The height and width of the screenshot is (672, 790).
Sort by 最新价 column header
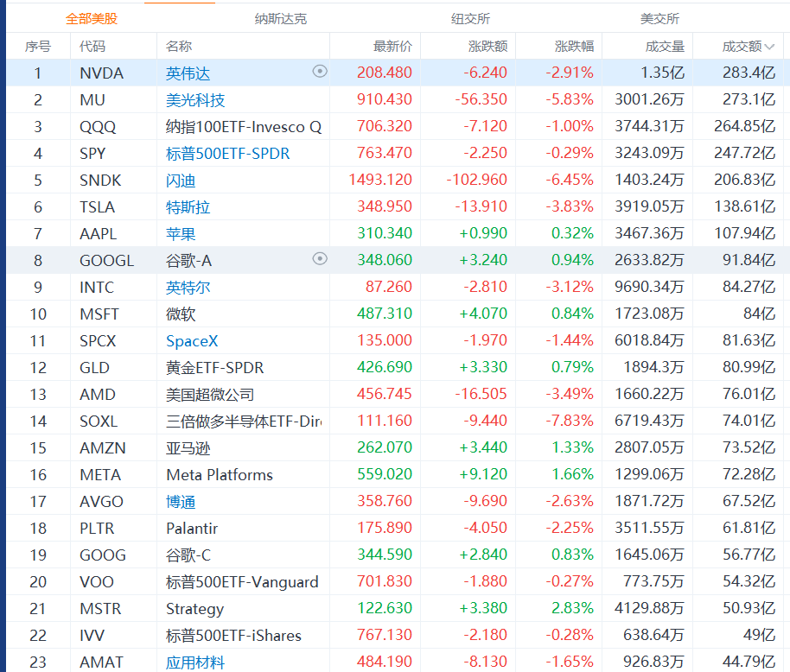[392, 47]
